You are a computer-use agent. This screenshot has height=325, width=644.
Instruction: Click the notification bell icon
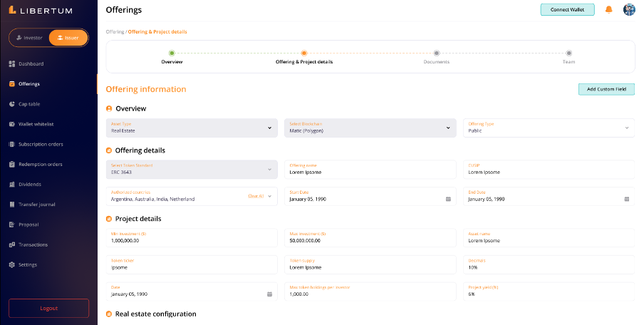tap(608, 10)
